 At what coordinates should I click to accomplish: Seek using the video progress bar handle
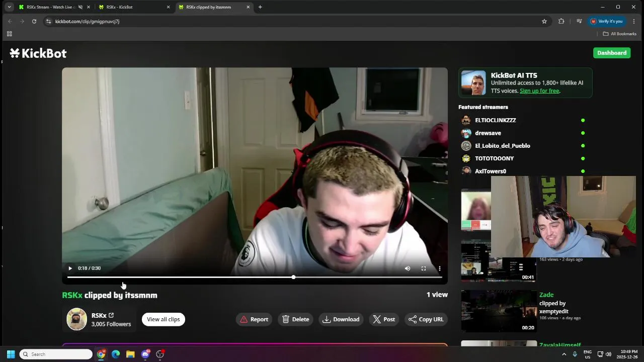(293, 277)
